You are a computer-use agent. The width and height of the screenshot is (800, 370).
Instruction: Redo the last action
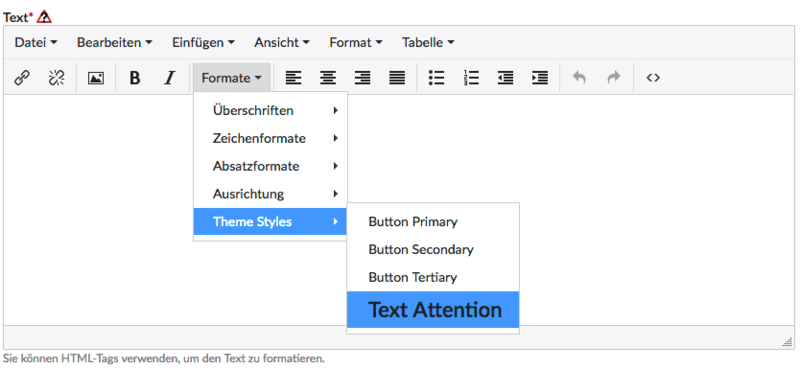pyautogui.click(x=614, y=78)
